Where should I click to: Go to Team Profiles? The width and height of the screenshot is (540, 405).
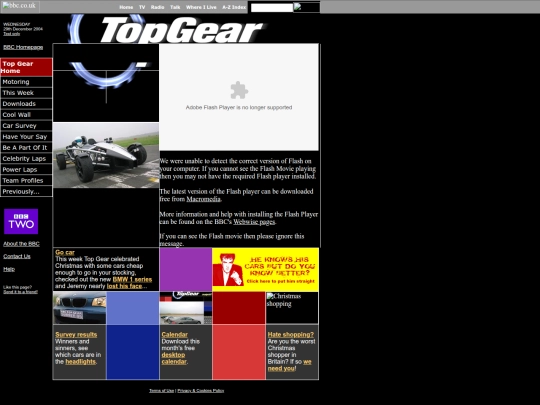pyautogui.click(x=26, y=180)
